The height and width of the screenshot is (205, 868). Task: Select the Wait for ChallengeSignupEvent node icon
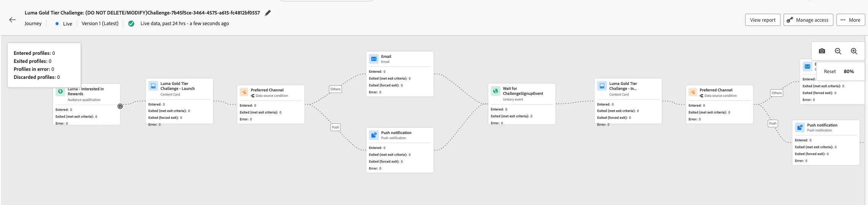tap(496, 91)
